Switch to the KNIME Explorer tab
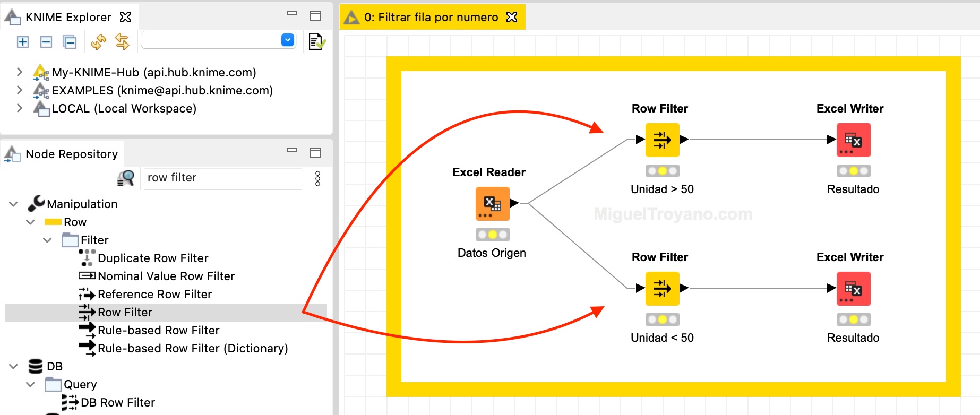This screenshot has height=415, width=980. click(68, 17)
